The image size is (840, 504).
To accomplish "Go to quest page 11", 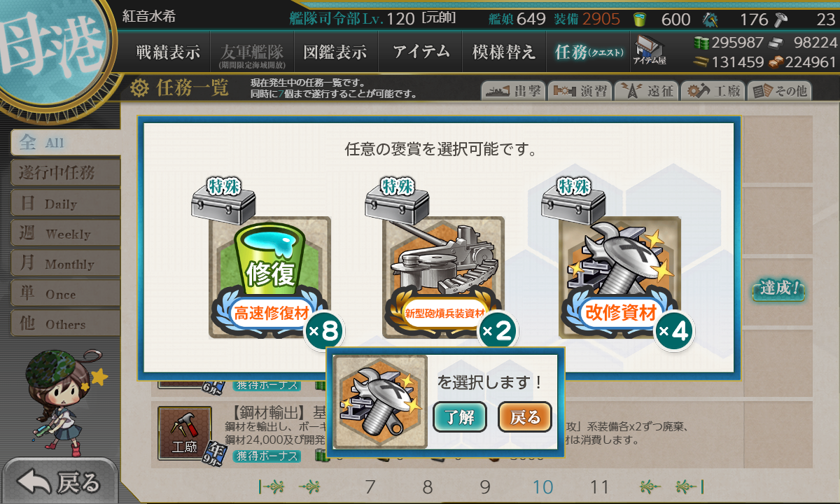I will (x=600, y=487).
